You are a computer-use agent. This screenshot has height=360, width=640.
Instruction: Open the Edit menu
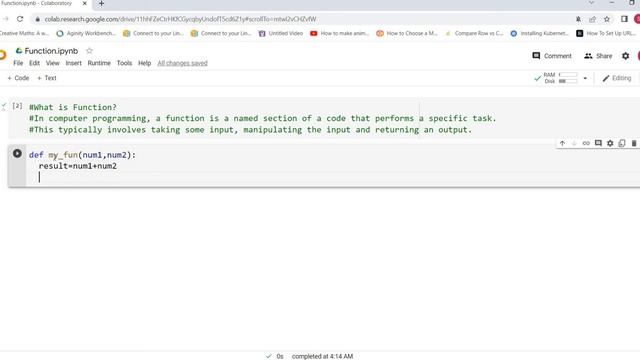[34, 63]
